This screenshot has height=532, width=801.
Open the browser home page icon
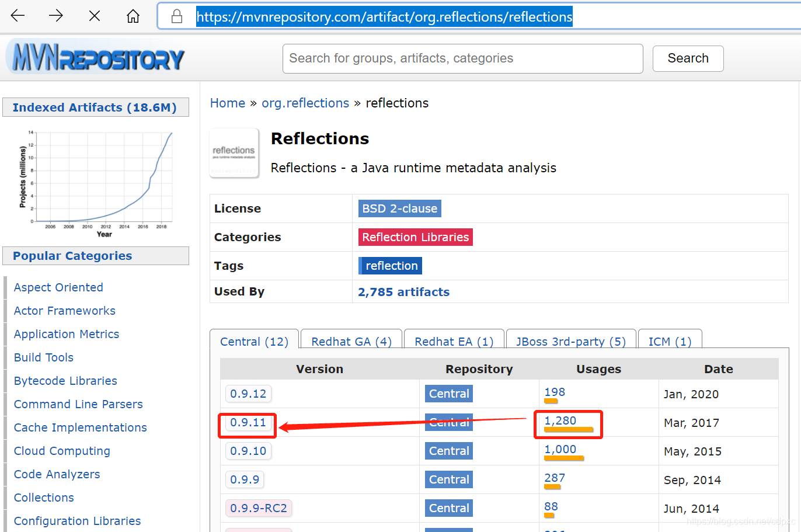(x=133, y=16)
